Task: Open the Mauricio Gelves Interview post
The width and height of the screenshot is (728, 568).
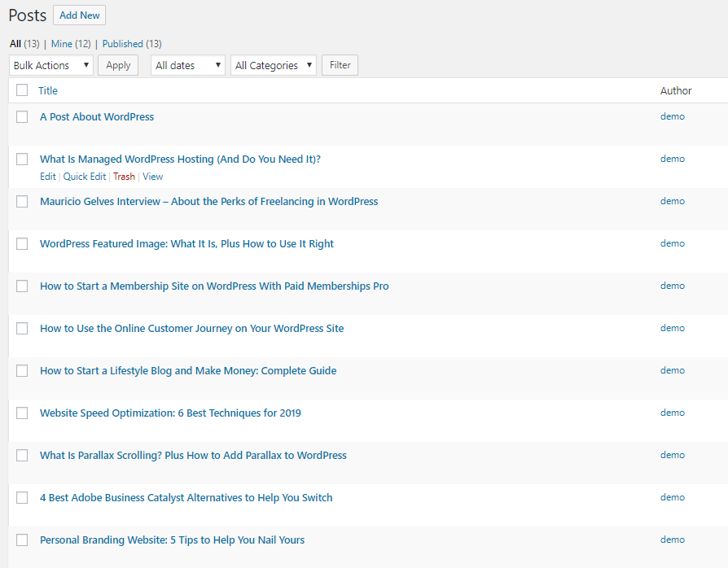Action: point(208,201)
